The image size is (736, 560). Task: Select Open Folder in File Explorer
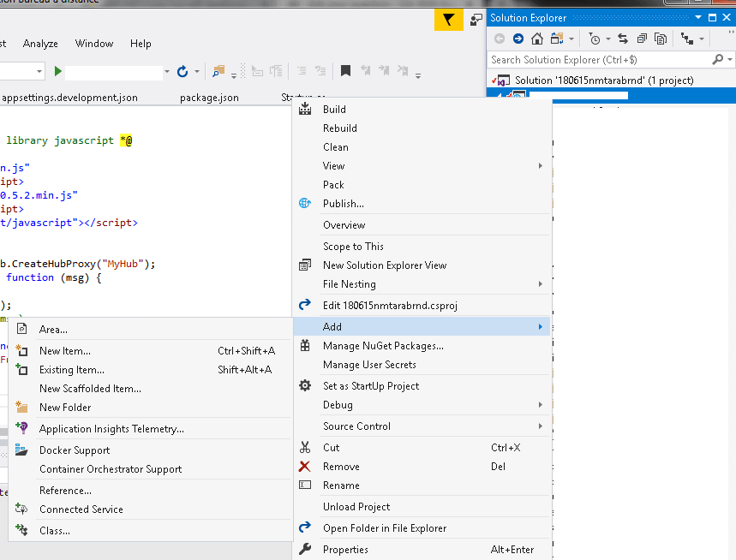422,528
